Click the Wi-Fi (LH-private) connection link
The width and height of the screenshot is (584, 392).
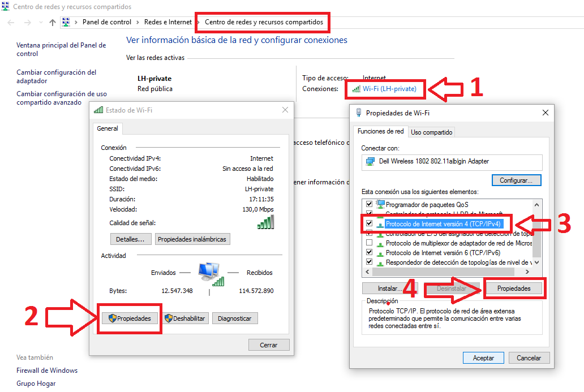pos(389,89)
